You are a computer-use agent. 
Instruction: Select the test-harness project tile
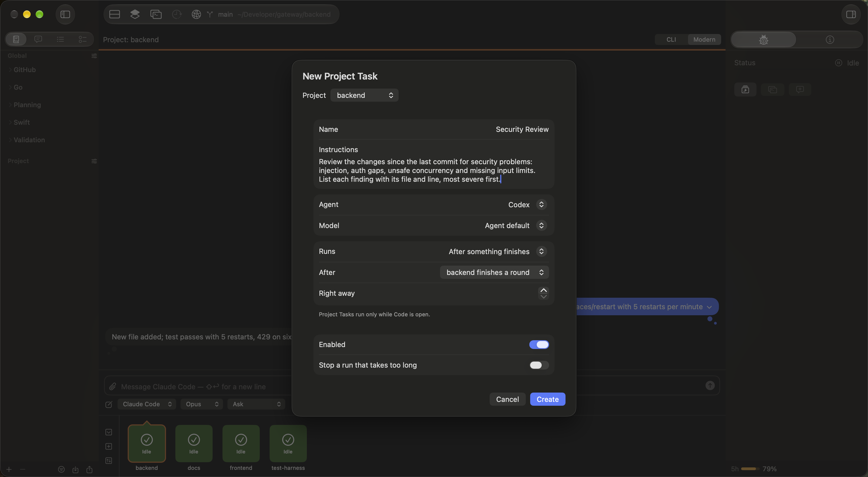tap(288, 443)
